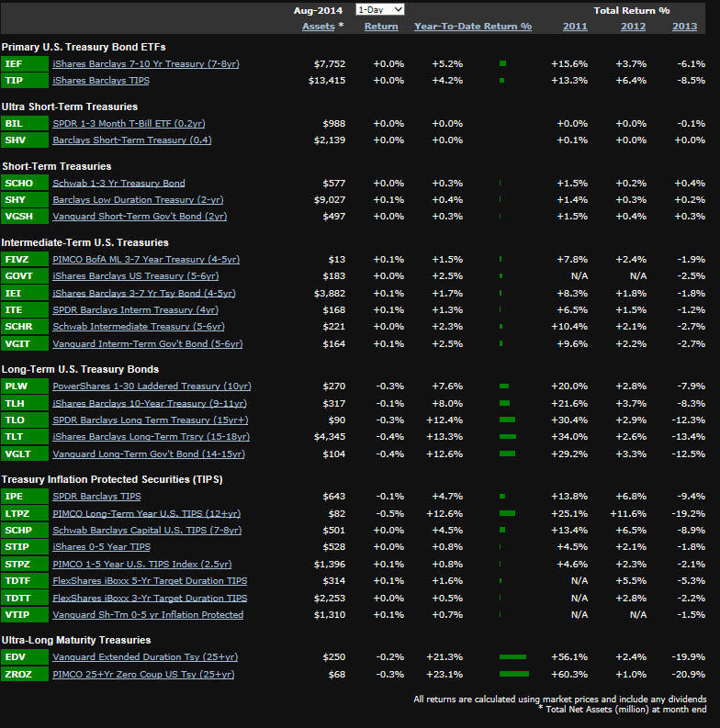The height and width of the screenshot is (728, 720).
Task: Open the 1-Day return period dropdown
Action: [x=379, y=9]
